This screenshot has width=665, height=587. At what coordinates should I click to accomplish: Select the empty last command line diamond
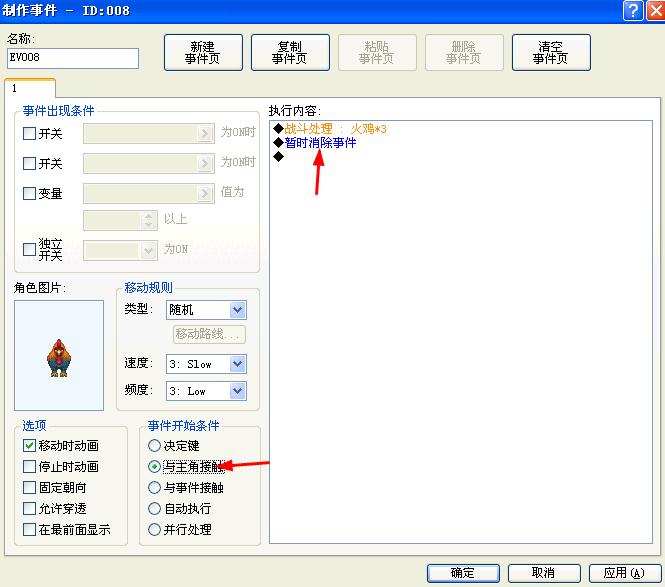[279, 157]
